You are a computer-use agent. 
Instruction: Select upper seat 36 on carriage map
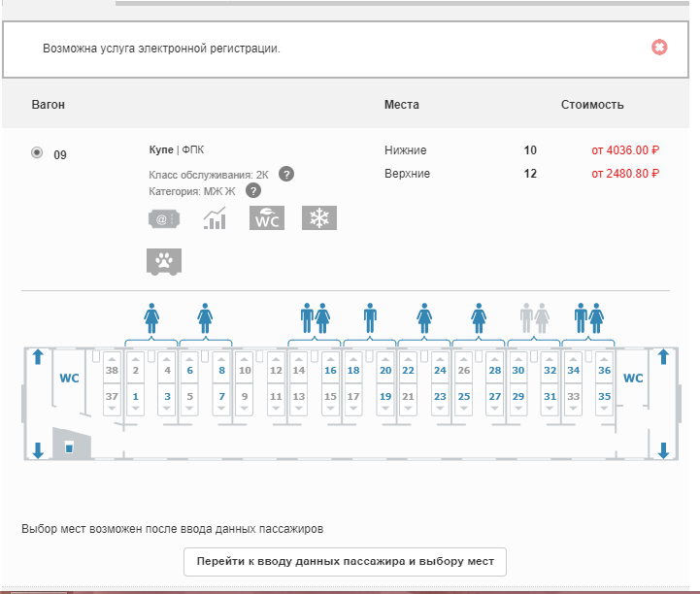tap(604, 371)
